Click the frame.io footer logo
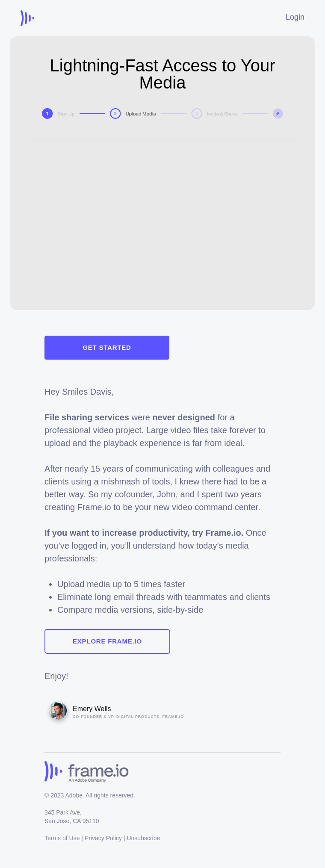 click(86, 771)
